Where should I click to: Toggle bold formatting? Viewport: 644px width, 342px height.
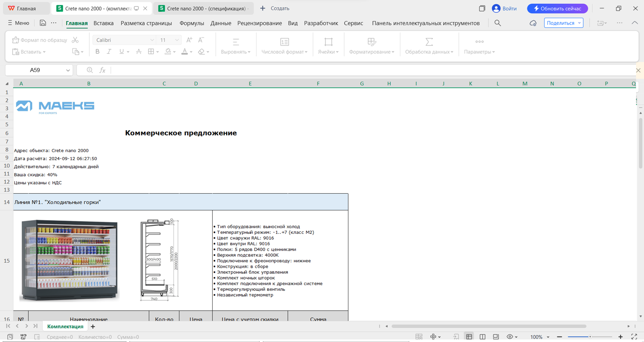(x=97, y=52)
